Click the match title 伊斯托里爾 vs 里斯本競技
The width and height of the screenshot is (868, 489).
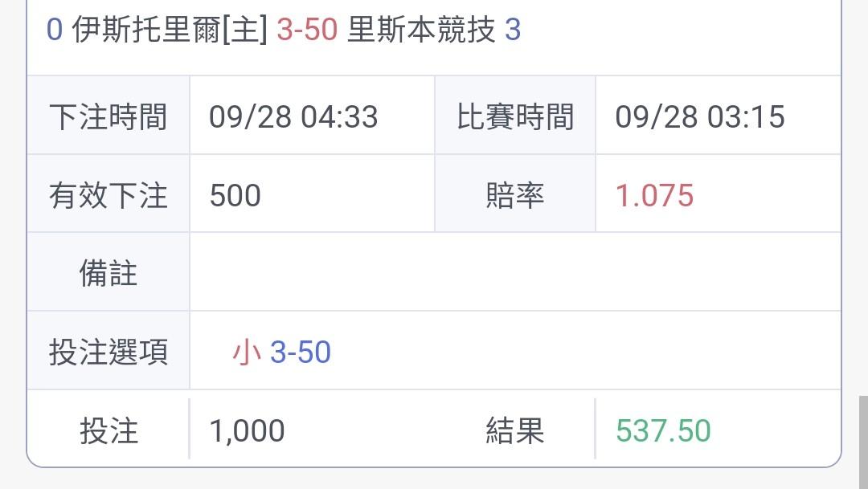click(x=284, y=30)
